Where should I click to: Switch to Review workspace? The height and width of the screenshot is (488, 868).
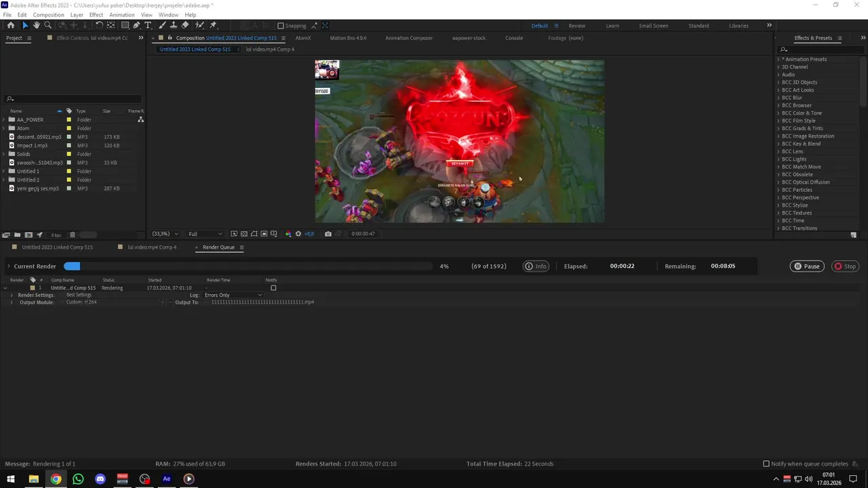pyautogui.click(x=577, y=26)
